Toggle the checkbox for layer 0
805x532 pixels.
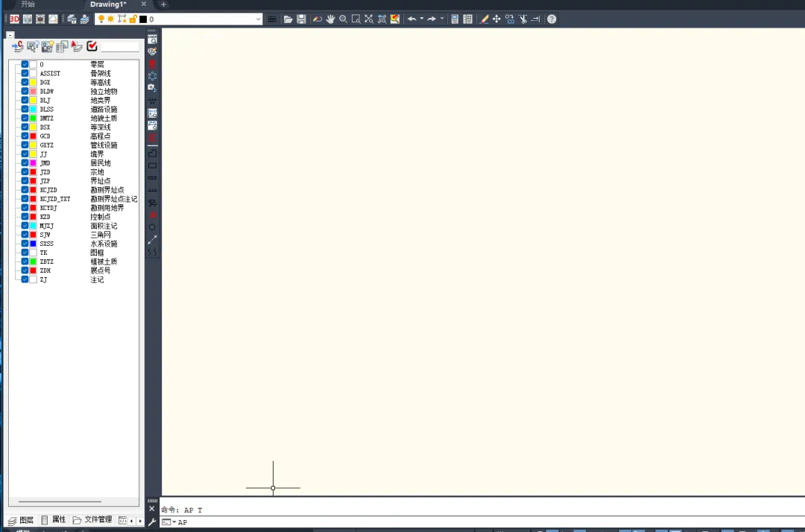(x=25, y=64)
